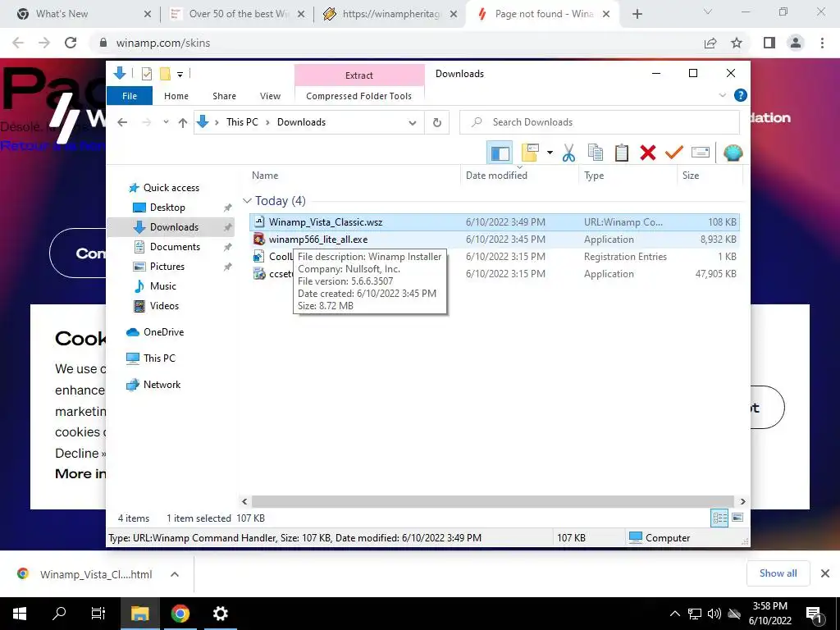The height and width of the screenshot is (630, 840).
Task: Open the address bar history dropdown
Action: click(x=413, y=123)
